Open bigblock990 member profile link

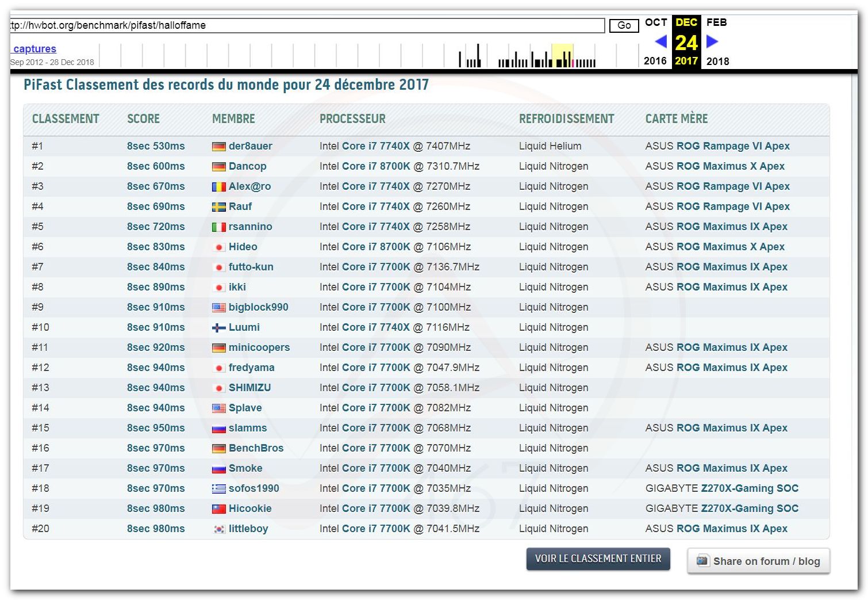(x=259, y=307)
